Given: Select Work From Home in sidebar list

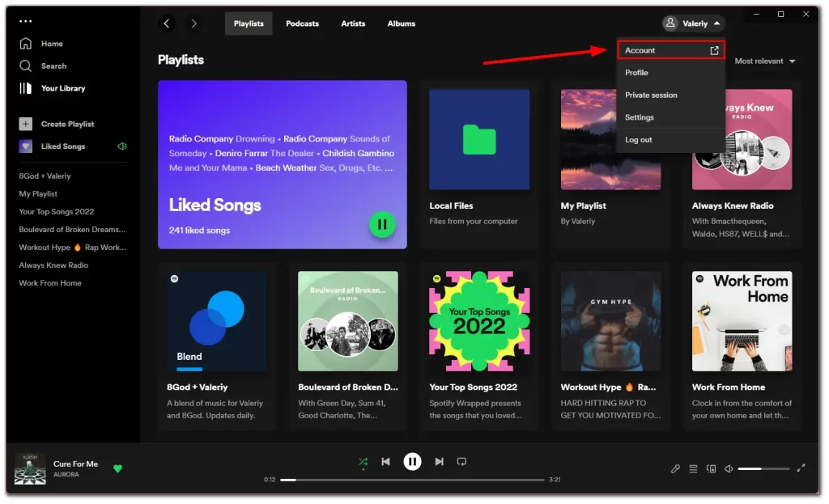Looking at the screenshot, I should click(50, 283).
